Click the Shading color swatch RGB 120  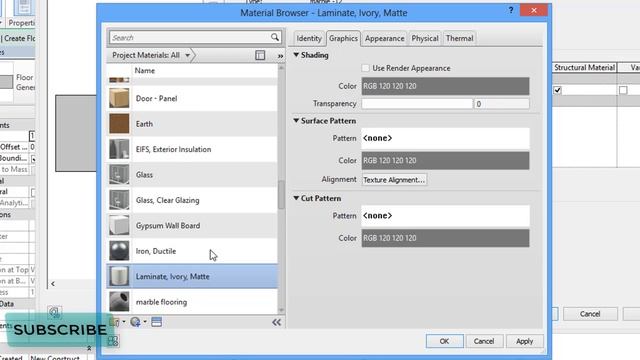(x=445, y=86)
